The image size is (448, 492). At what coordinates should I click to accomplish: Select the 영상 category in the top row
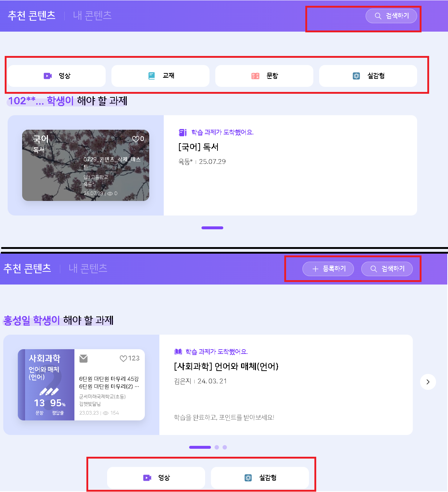pos(57,76)
